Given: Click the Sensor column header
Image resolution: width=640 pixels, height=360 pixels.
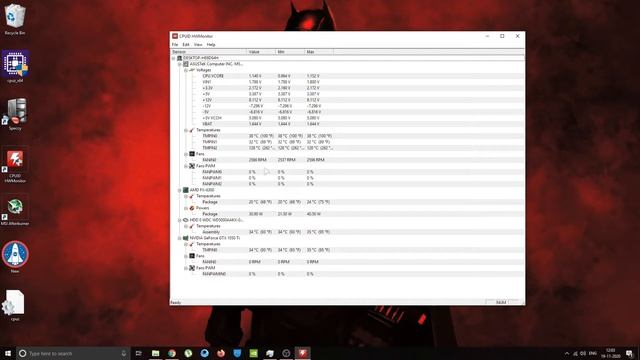Looking at the screenshot, I should point(208,52).
